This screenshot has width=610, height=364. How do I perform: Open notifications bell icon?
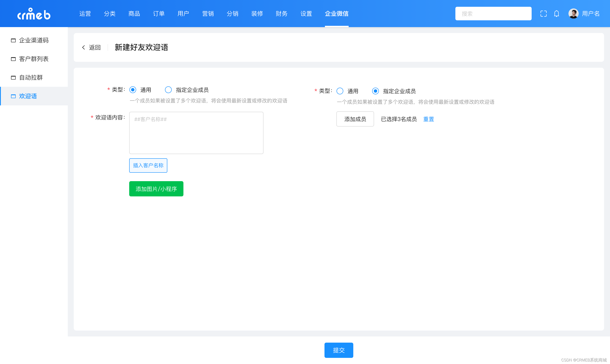(x=556, y=14)
